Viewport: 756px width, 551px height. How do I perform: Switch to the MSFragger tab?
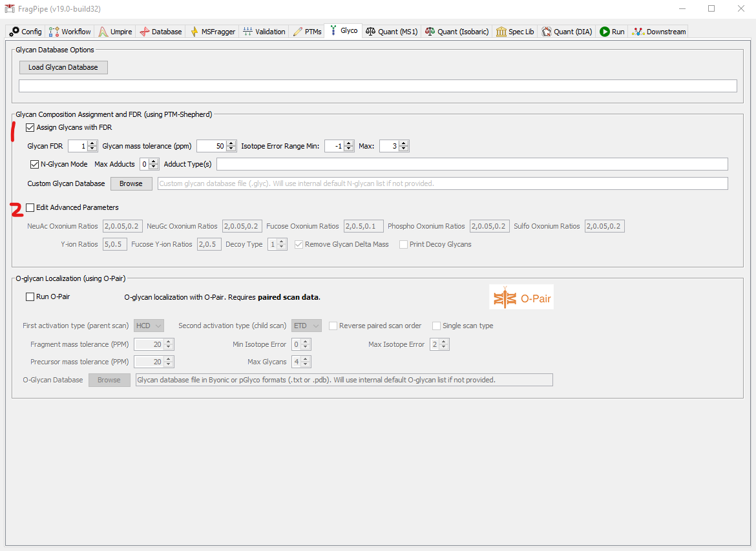coord(213,32)
